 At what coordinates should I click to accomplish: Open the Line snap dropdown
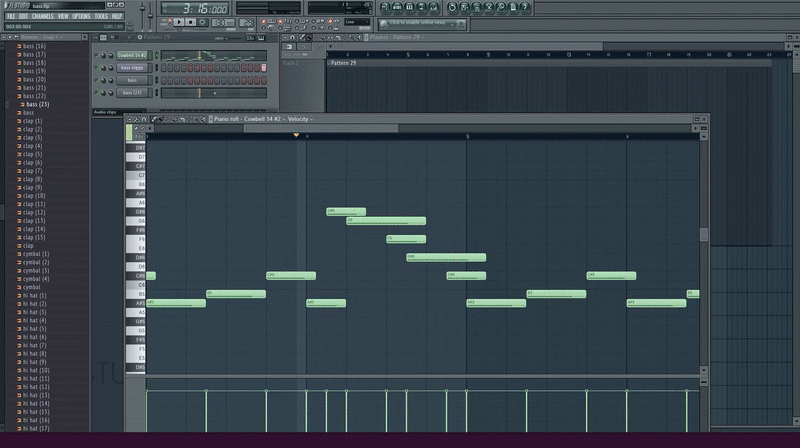coord(357,22)
